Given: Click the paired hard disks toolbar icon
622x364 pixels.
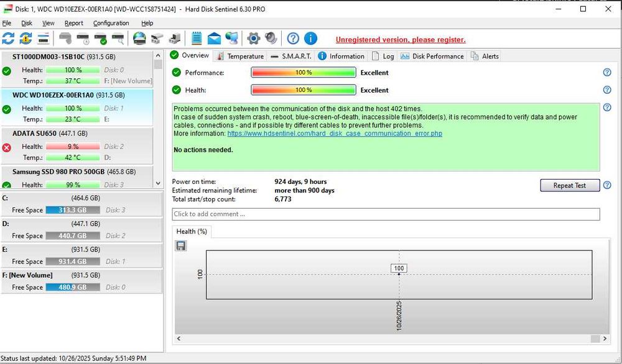Looking at the screenshot, I should pyautogui.click(x=157, y=39).
